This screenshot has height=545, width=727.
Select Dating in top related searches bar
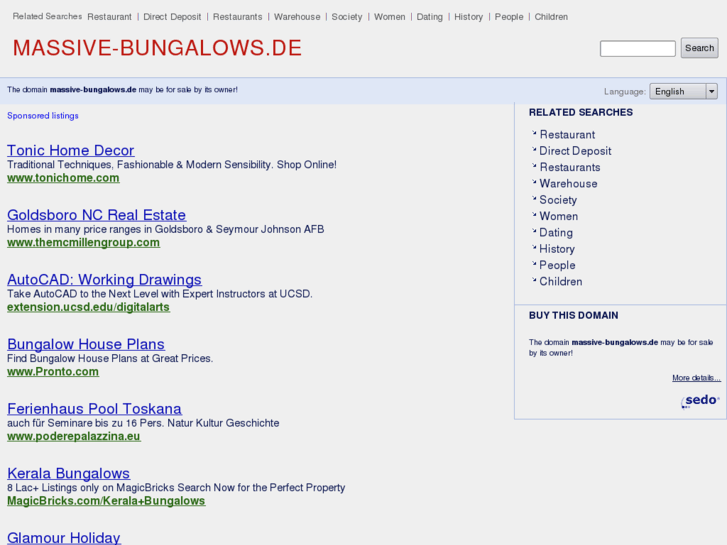429,17
